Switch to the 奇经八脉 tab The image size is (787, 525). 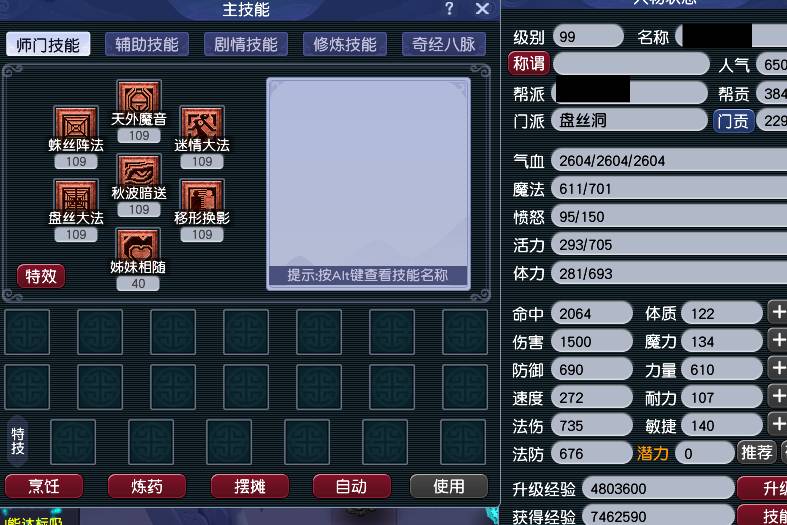point(444,44)
